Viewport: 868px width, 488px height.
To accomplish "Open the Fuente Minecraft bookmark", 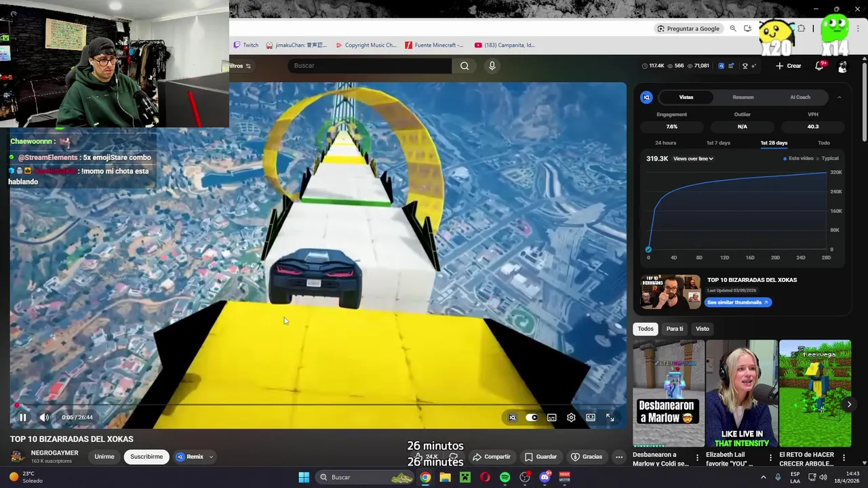I will (434, 45).
